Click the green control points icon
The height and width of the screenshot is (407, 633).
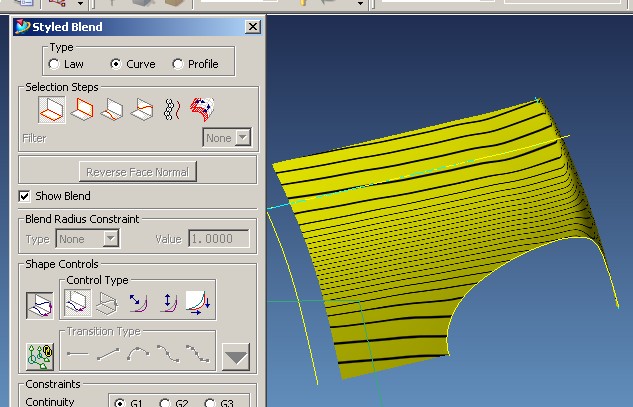pyautogui.click(x=40, y=357)
